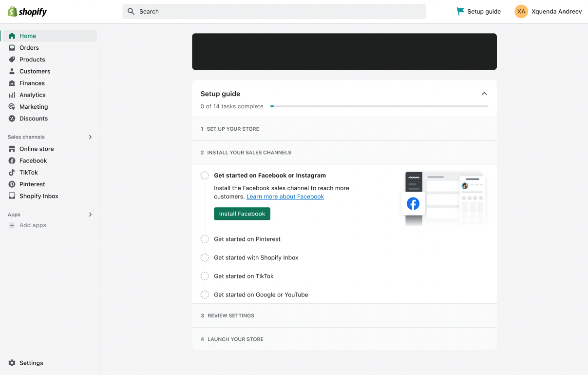Viewport: 588px width, 375px height.
Task: Toggle the Google or YouTube task circle
Action: [x=205, y=295]
